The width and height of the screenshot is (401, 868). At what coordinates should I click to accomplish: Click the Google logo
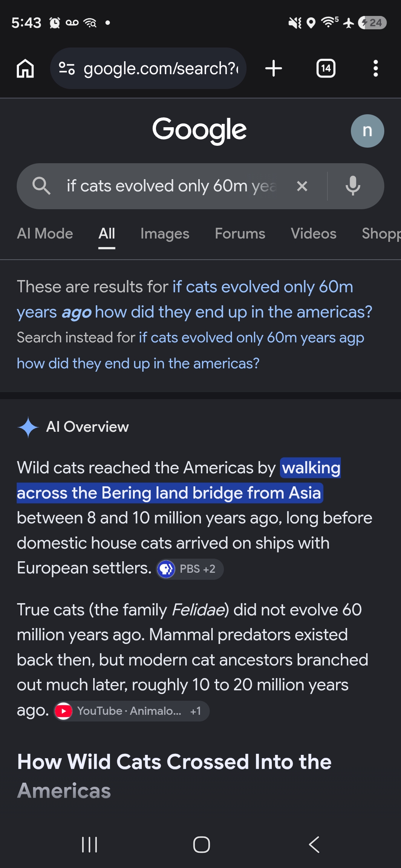199,130
